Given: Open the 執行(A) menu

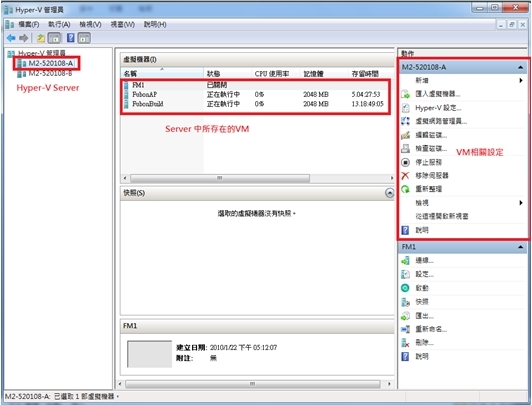Looking at the screenshot, I should coord(59,24).
